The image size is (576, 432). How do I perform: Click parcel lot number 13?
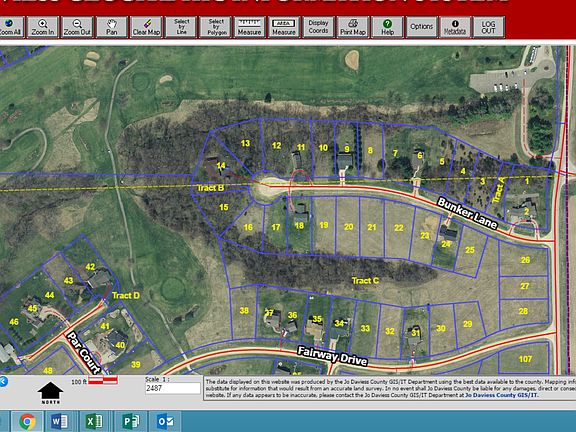pyautogui.click(x=245, y=143)
